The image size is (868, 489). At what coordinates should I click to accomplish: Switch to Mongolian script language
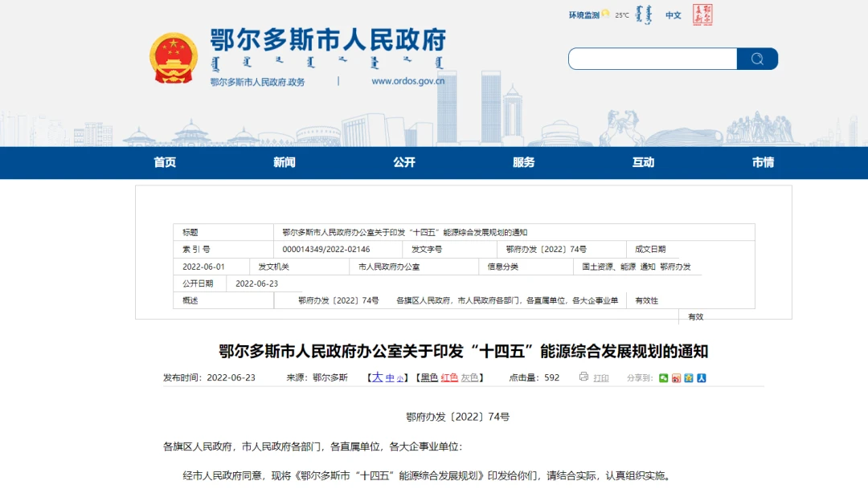645,14
